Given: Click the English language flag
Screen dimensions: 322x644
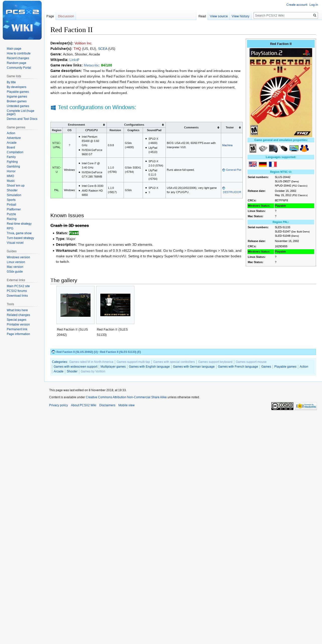Looking at the screenshot, I should tap(253, 164).
